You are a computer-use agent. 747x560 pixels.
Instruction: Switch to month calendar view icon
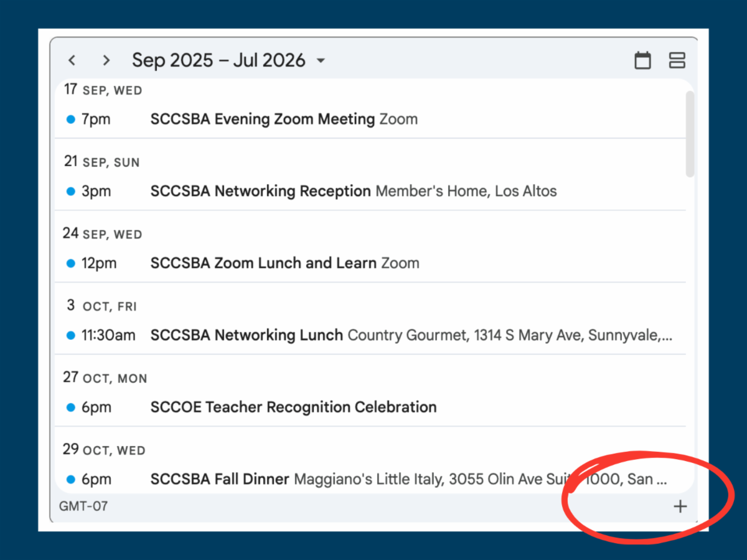642,60
